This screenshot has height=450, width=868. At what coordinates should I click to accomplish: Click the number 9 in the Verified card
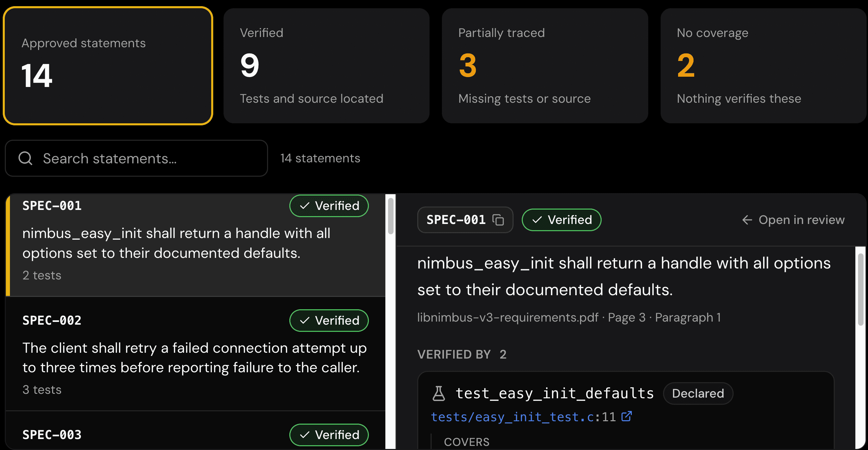coord(250,65)
